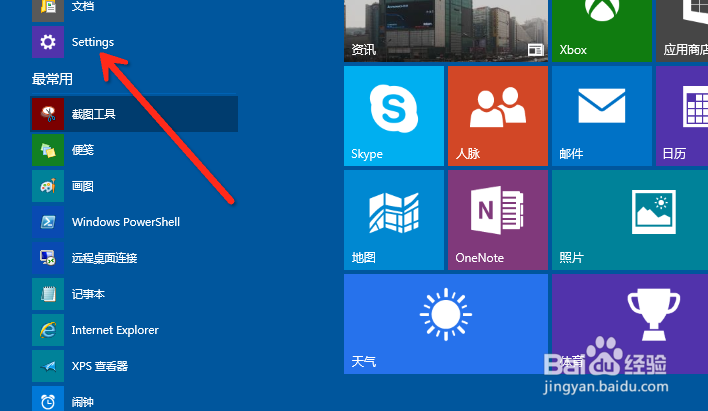Select the 截图工具 text entry
The image size is (708, 411).
tap(93, 114)
